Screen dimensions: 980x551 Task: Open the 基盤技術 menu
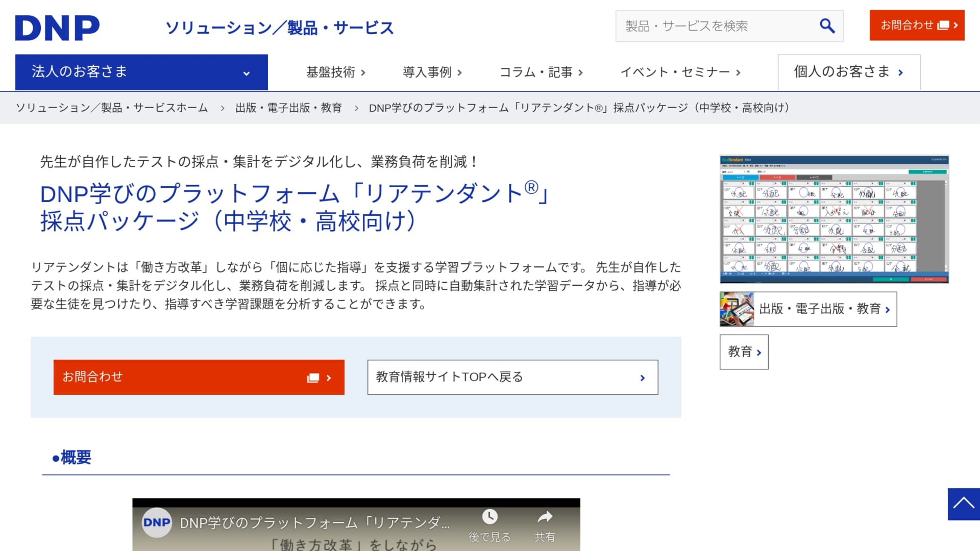tap(336, 72)
